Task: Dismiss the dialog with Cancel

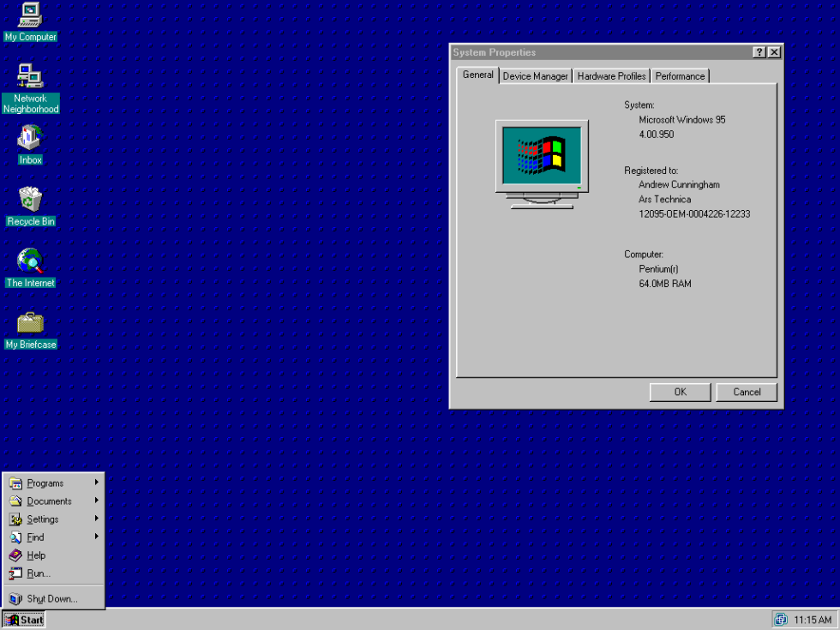Action: 746,392
